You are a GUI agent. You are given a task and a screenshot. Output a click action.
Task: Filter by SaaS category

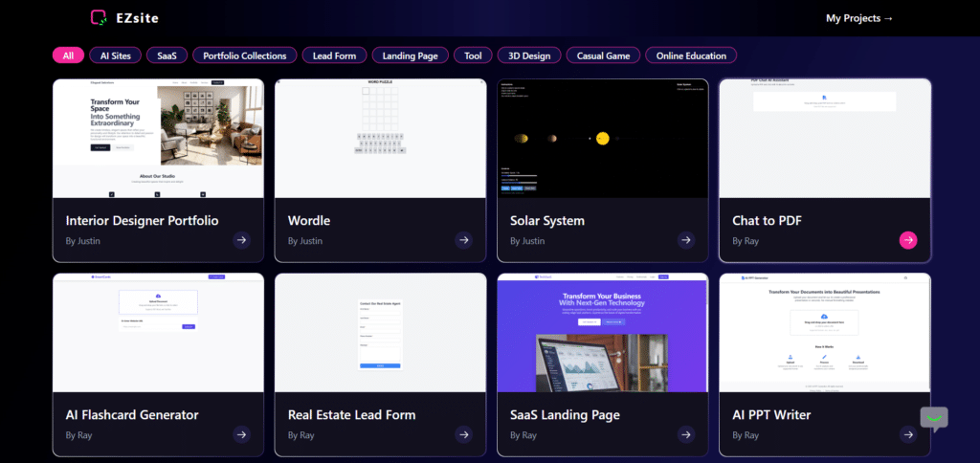click(167, 55)
